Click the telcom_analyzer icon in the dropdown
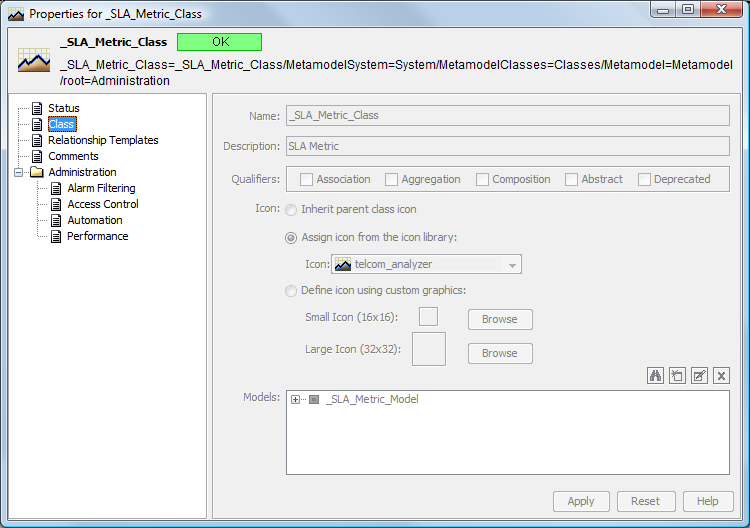 click(x=342, y=264)
